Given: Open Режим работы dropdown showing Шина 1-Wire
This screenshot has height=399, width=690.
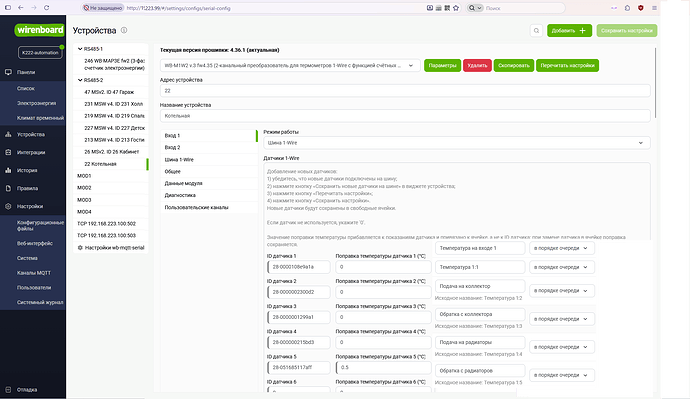Looking at the screenshot, I should pos(457,143).
